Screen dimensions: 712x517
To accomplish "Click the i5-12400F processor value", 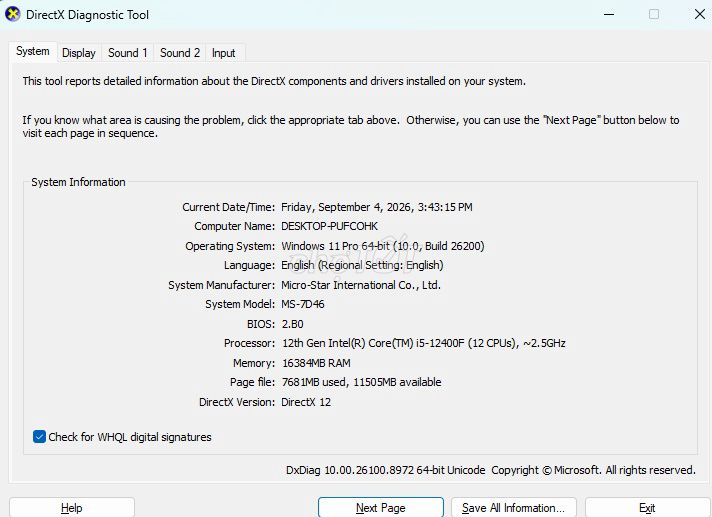I will 424,343.
